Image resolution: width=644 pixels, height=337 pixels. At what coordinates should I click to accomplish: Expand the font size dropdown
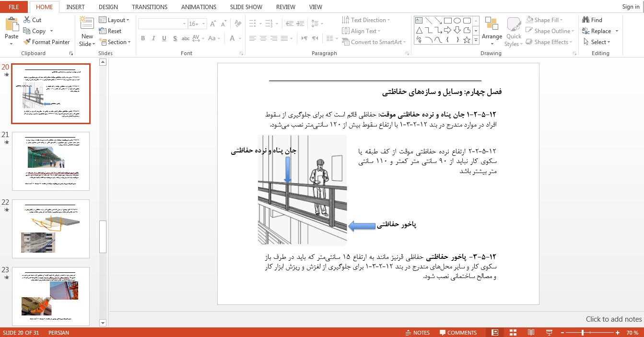click(x=203, y=24)
